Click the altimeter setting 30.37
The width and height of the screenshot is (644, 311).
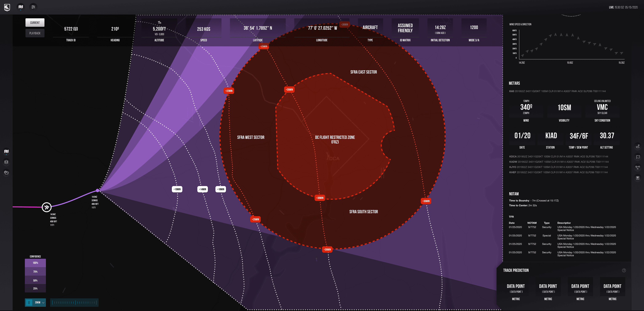tap(607, 136)
